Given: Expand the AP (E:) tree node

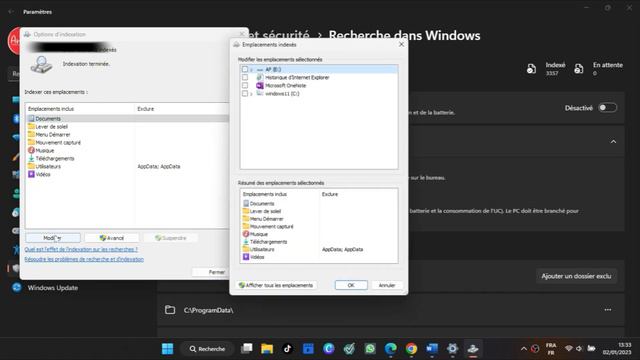Looking at the screenshot, I should pos(251,70).
